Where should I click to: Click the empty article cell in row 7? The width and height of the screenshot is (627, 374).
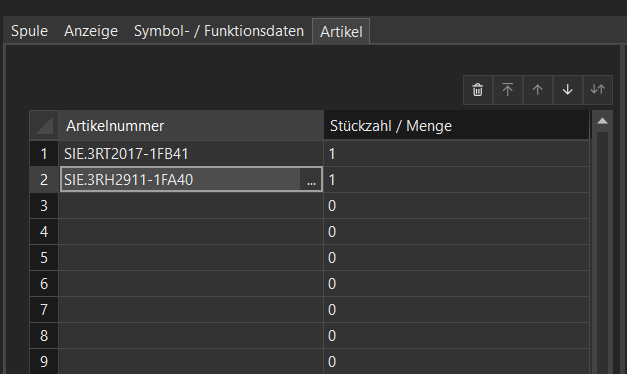(191, 310)
